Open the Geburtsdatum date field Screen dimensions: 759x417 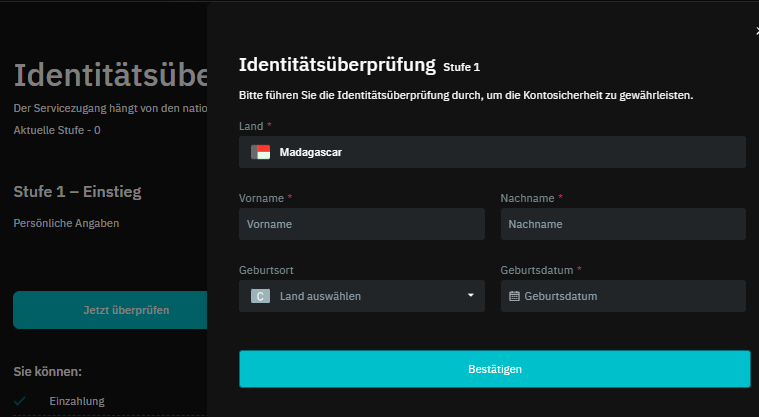pyautogui.click(x=623, y=296)
